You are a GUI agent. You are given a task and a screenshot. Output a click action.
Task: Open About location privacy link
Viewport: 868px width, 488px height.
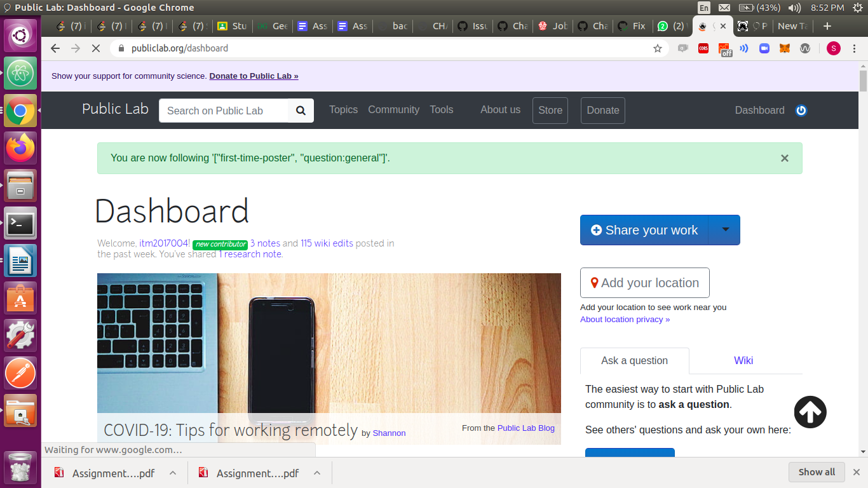click(625, 320)
